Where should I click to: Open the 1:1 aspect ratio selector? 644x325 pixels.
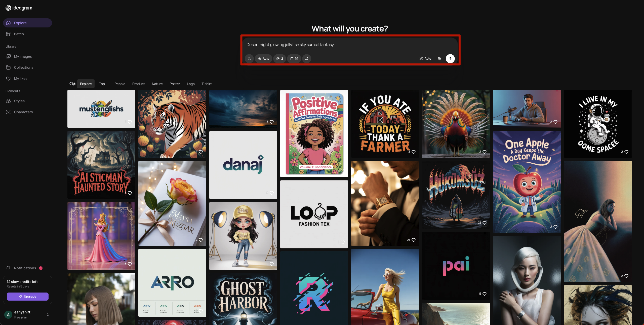click(x=294, y=59)
